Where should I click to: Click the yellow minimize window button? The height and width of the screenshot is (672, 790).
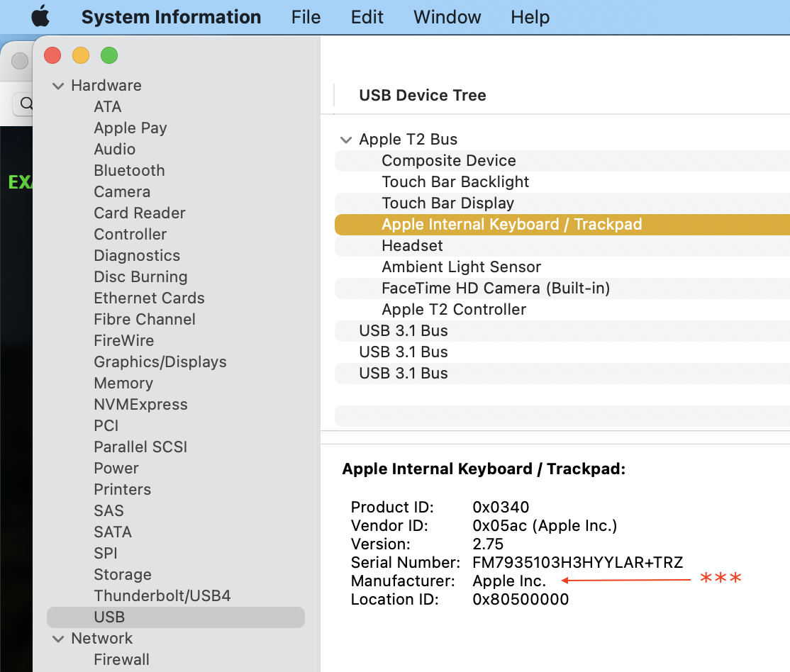81,55
